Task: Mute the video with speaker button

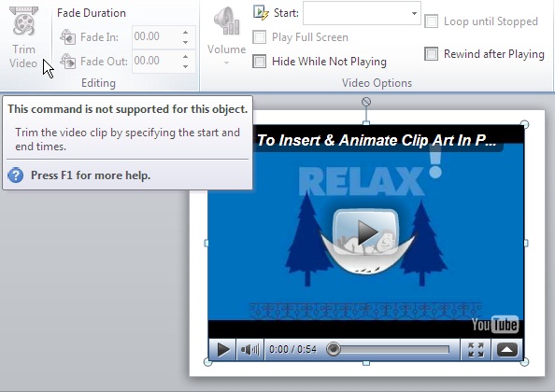Action: tap(249, 350)
